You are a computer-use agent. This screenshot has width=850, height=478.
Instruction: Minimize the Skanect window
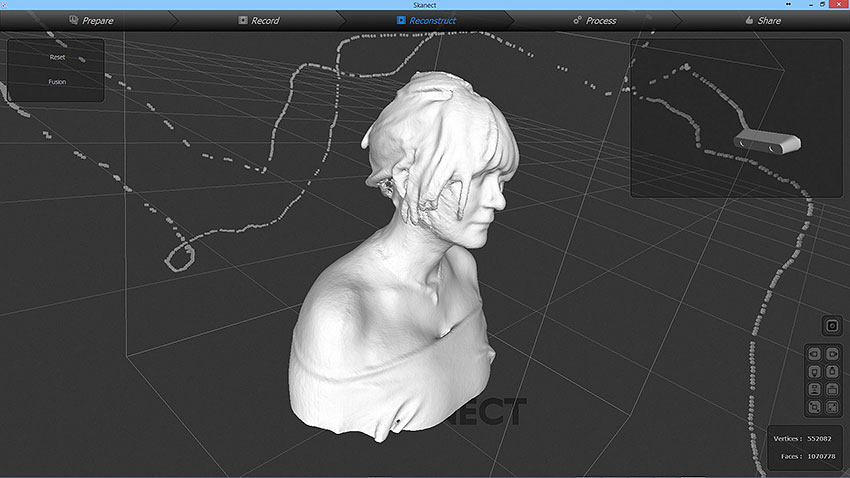810,4
